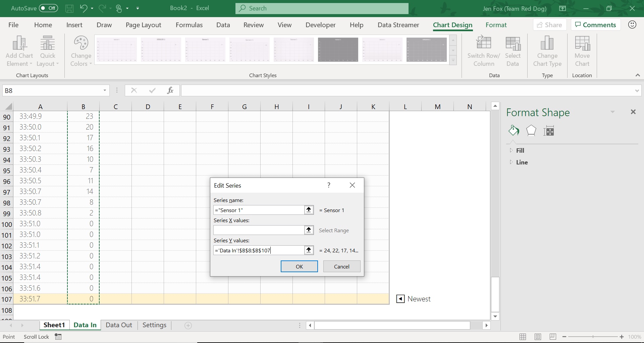Switch to the Data Out sheet tab
This screenshot has height=343, width=644.
point(119,325)
